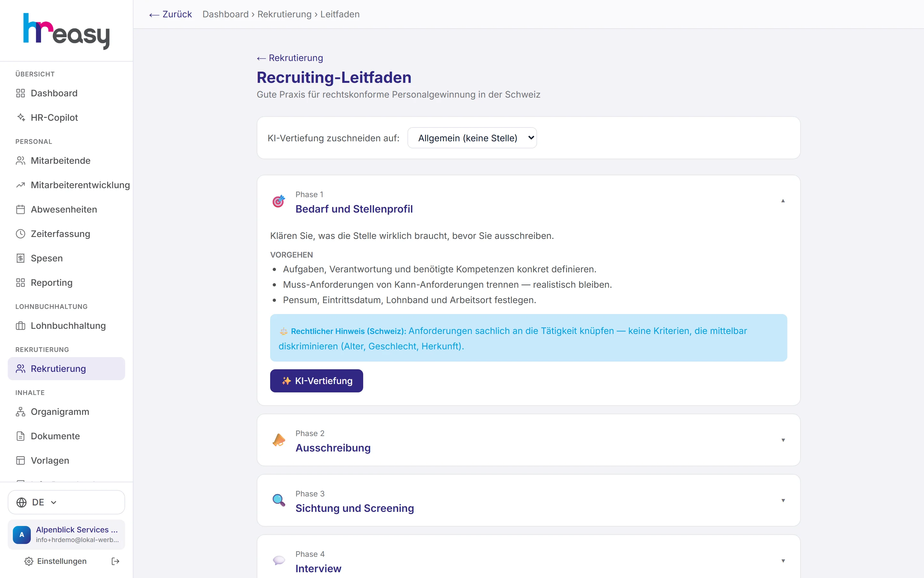
Task: Click the Abwesenheiten sidebar label
Action: (x=64, y=209)
